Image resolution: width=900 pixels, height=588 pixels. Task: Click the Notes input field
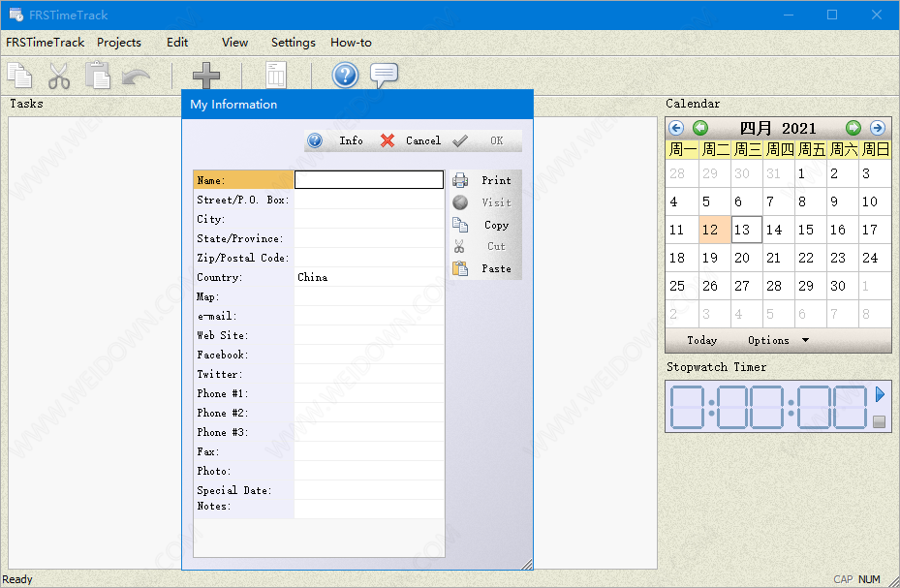coord(369,509)
